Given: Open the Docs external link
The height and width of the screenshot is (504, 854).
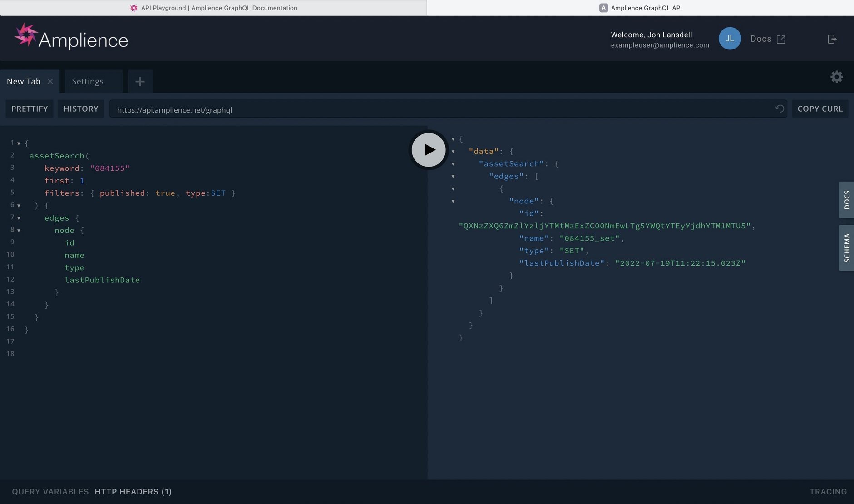Looking at the screenshot, I should (x=767, y=39).
